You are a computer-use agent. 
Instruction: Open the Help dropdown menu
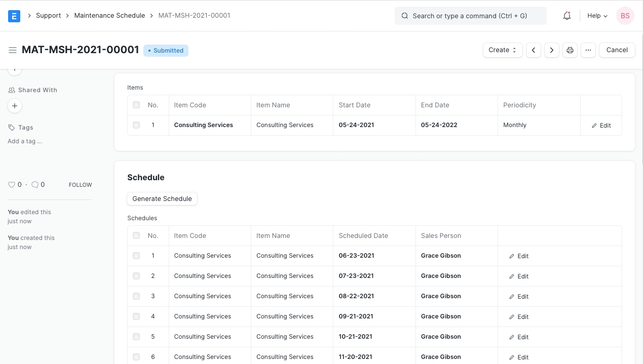(597, 16)
